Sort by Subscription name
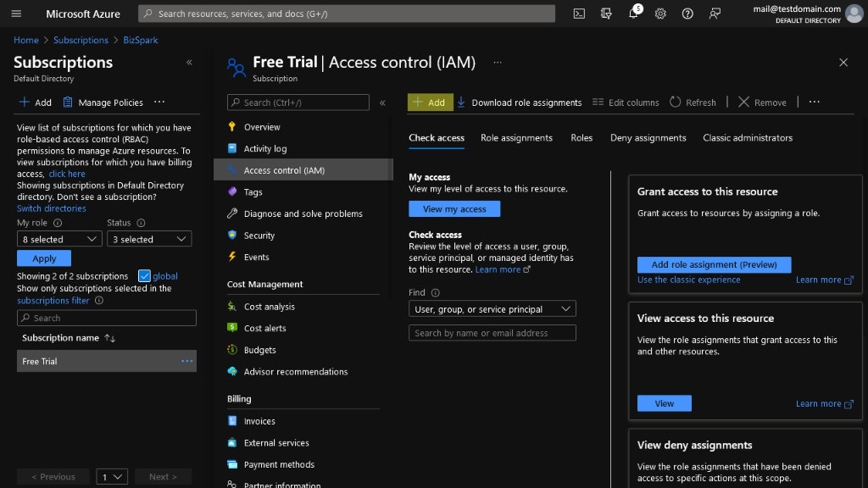Viewport: 868px width, 488px height. [69, 338]
